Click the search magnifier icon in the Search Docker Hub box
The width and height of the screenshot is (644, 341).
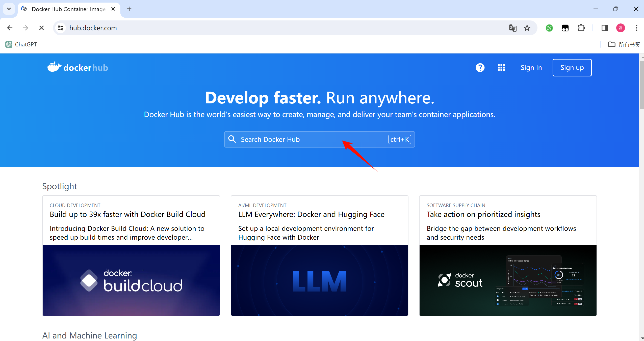click(x=232, y=139)
